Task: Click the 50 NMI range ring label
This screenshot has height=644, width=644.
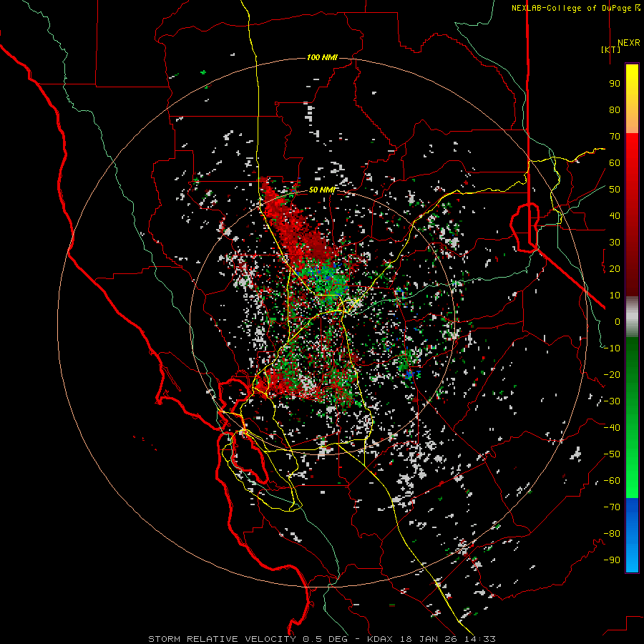Action: pyautogui.click(x=322, y=190)
